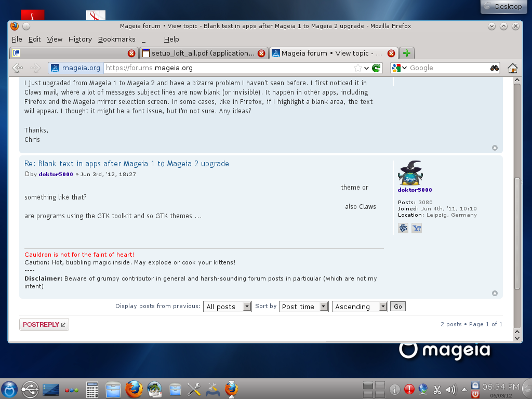
Task: Open the Mageia Control Center icon
Action: (x=212, y=390)
